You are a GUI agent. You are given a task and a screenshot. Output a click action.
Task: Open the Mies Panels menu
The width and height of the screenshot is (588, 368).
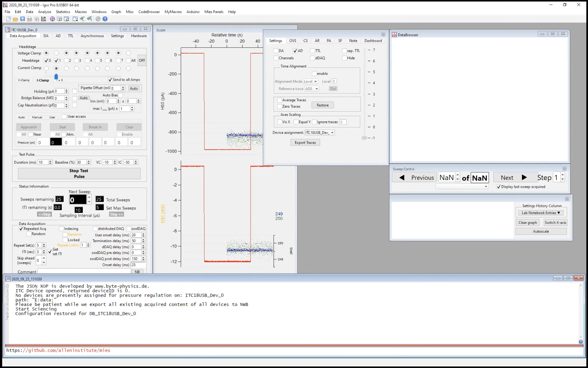213,12
